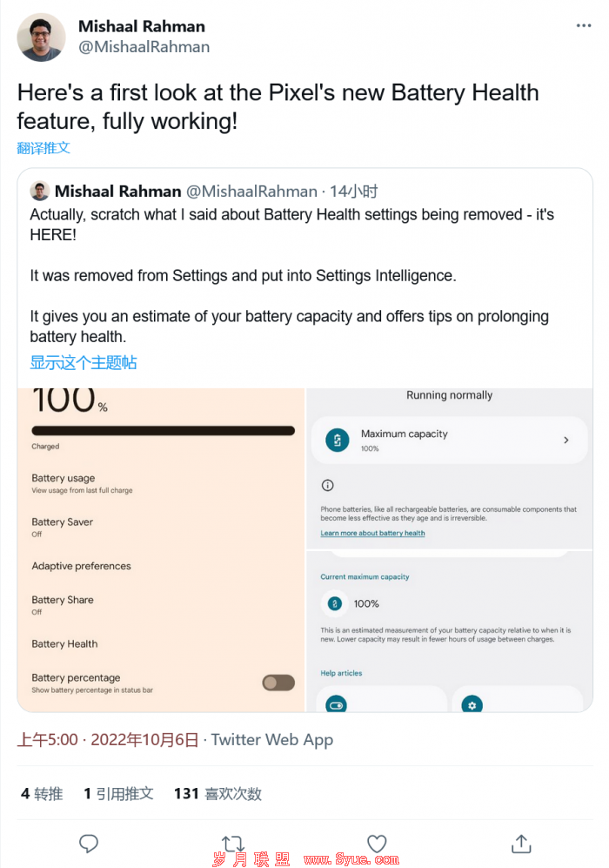Click the share upload icon

coord(521,844)
